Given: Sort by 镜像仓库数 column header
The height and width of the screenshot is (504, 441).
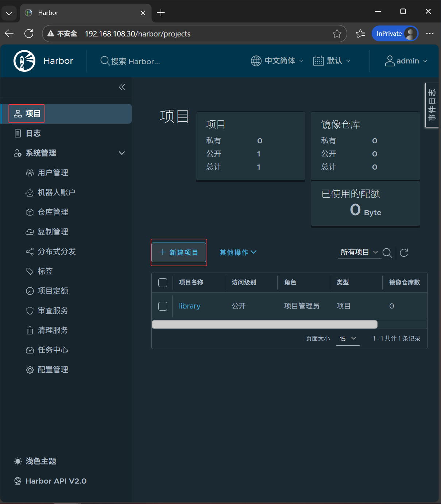Looking at the screenshot, I should coord(405,283).
